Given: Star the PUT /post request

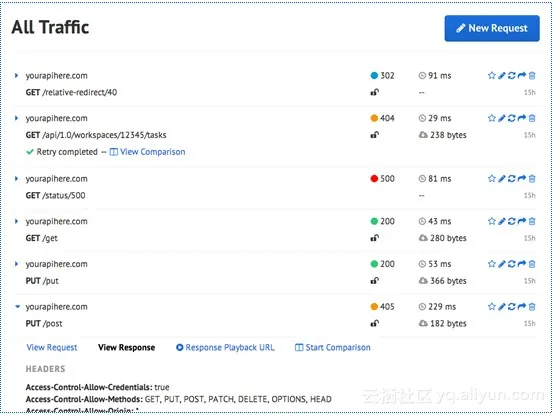Looking at the screenshot, I should point(491,307).
